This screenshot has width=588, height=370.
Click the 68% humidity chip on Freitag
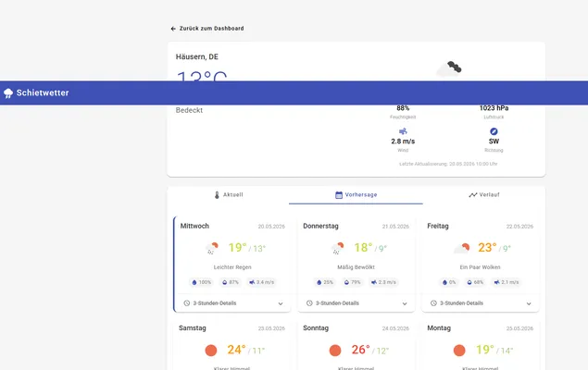[475, 282]
